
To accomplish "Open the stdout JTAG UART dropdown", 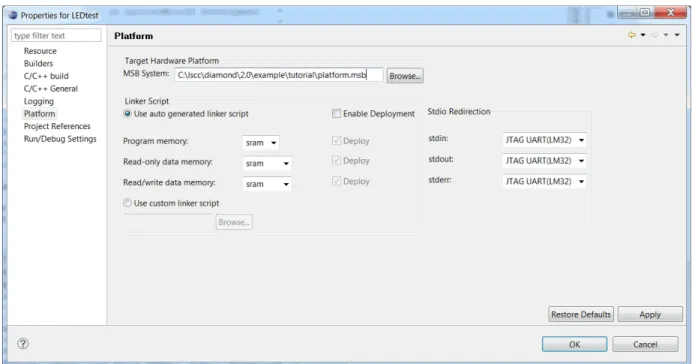I will [x=545, y=161].
